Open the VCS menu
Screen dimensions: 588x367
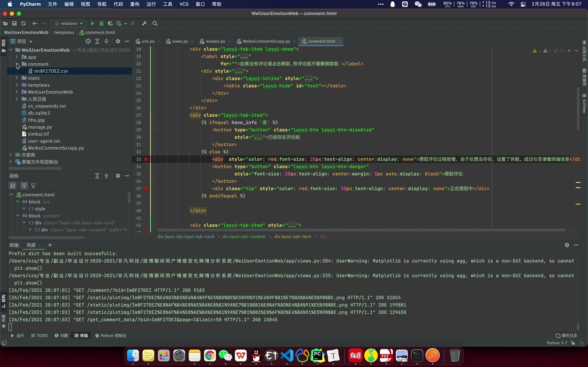pos(184,4)
